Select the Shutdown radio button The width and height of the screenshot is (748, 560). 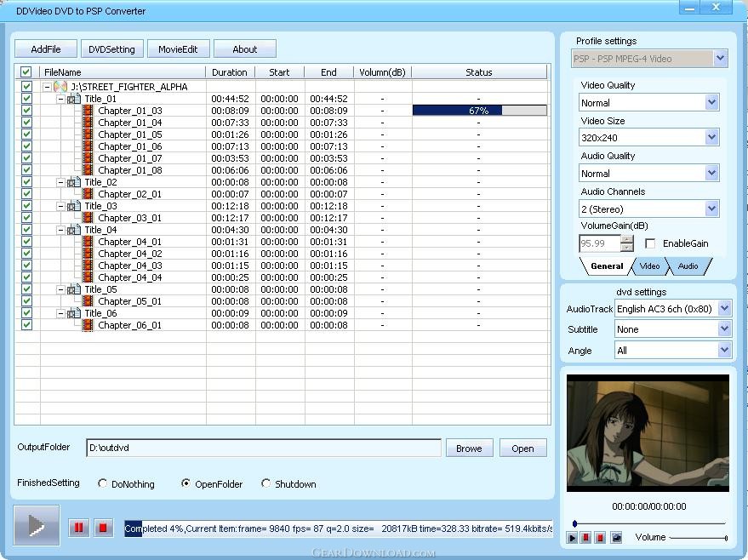tap(266, 483)
